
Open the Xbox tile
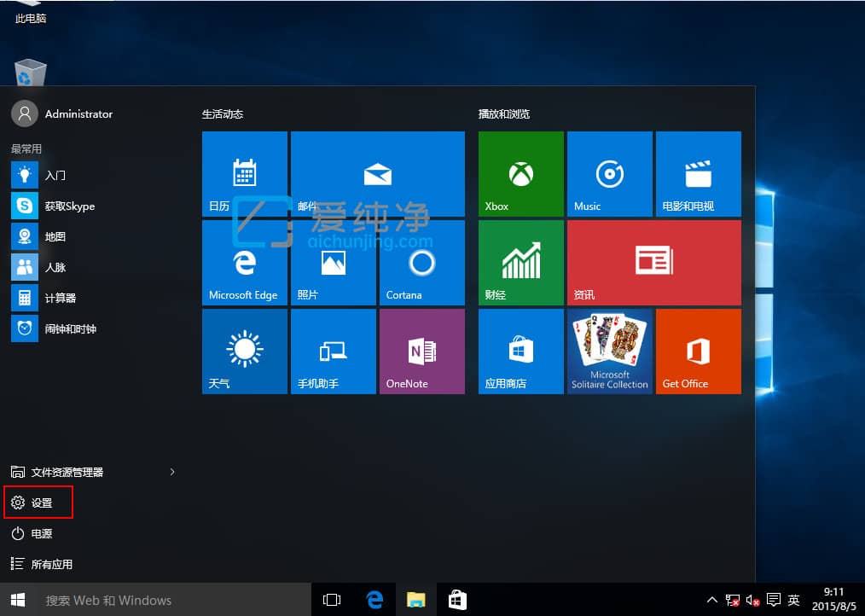(520, 173)
